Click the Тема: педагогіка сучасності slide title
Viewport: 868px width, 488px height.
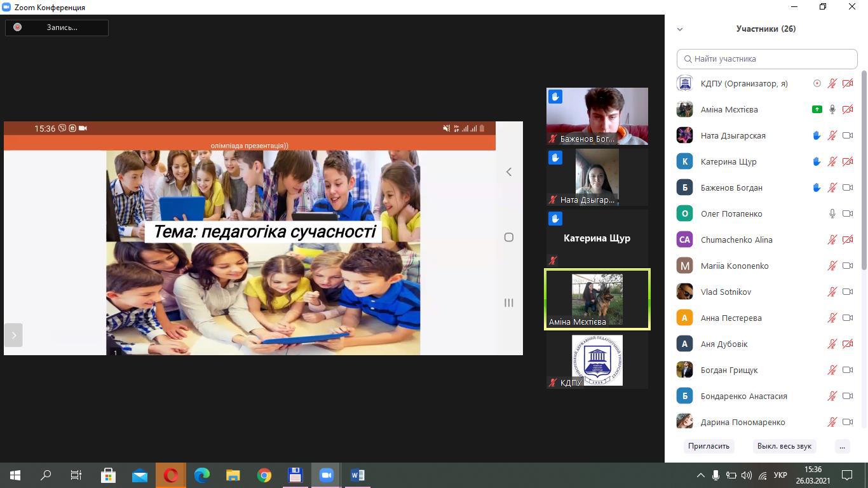[265, 232]
